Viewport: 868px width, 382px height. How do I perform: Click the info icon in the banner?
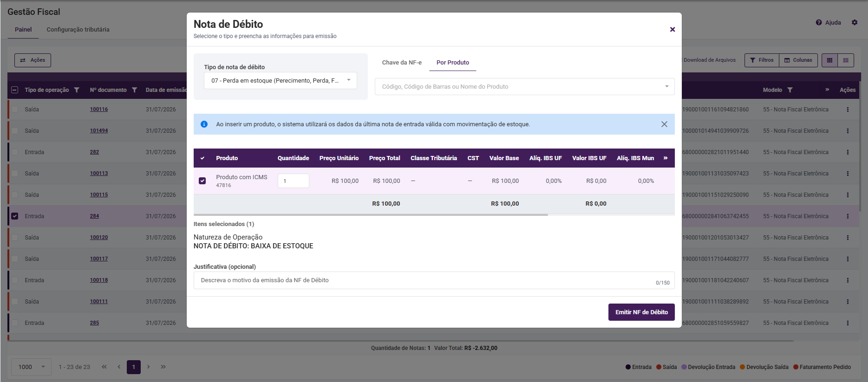pos(204,124)
